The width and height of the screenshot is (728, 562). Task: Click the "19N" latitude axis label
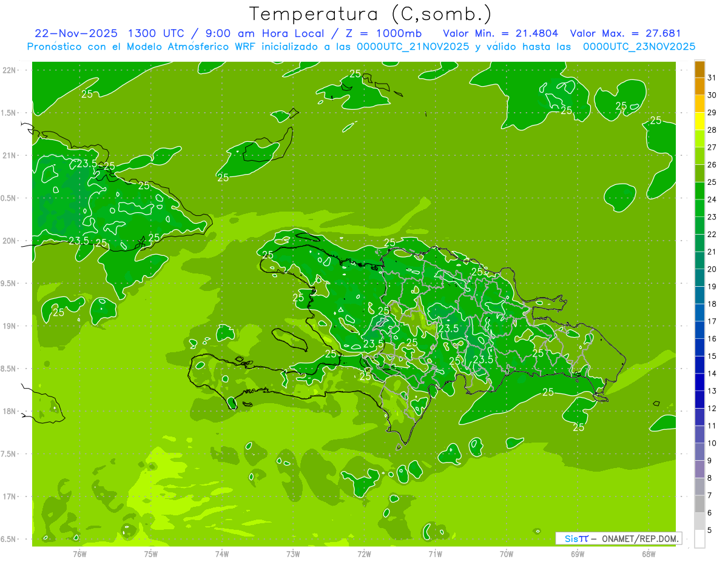(10, 326)
